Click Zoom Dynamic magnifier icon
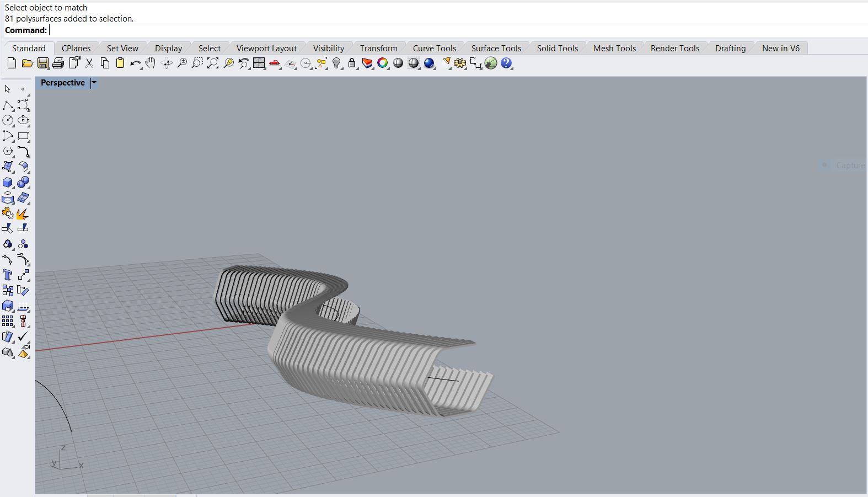868x497 pixels. tap(182, 63)
